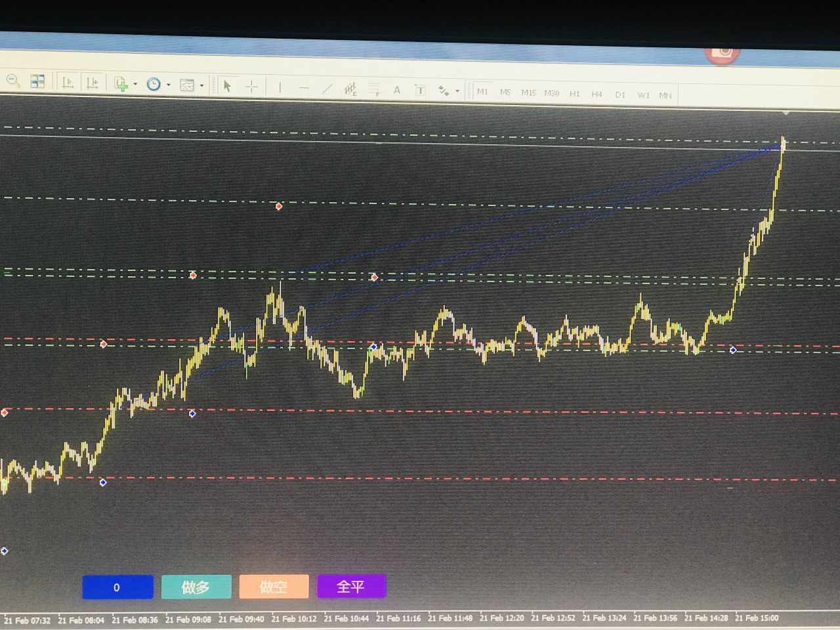Screen dimensions: 840x630
Task: Select blue diamond marker on the lowest red dashed line
Action: click(x=103, y=482)
